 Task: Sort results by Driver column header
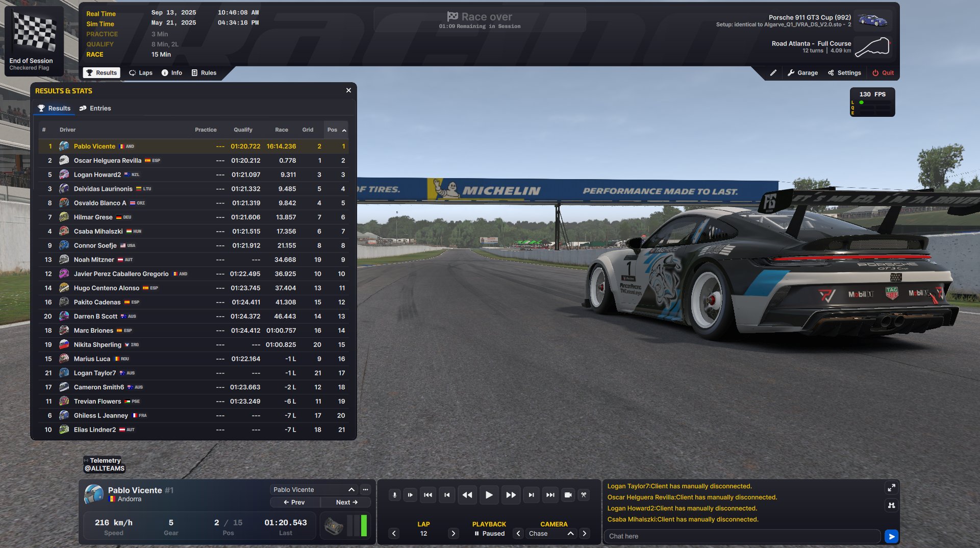pos(67,130)
